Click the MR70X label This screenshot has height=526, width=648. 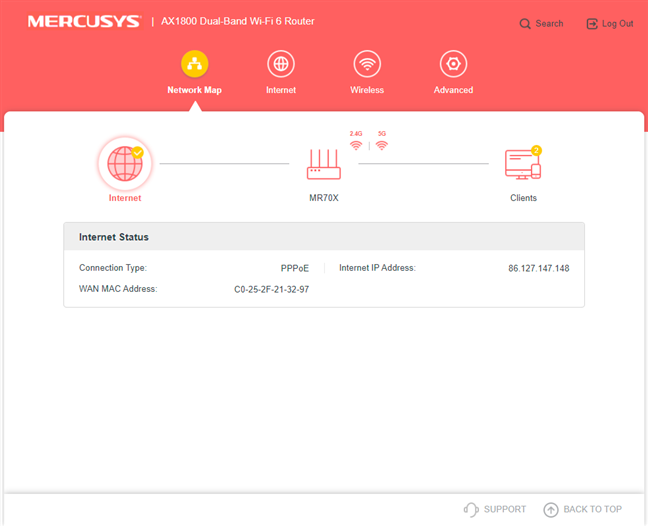click(x=324, y=198)
